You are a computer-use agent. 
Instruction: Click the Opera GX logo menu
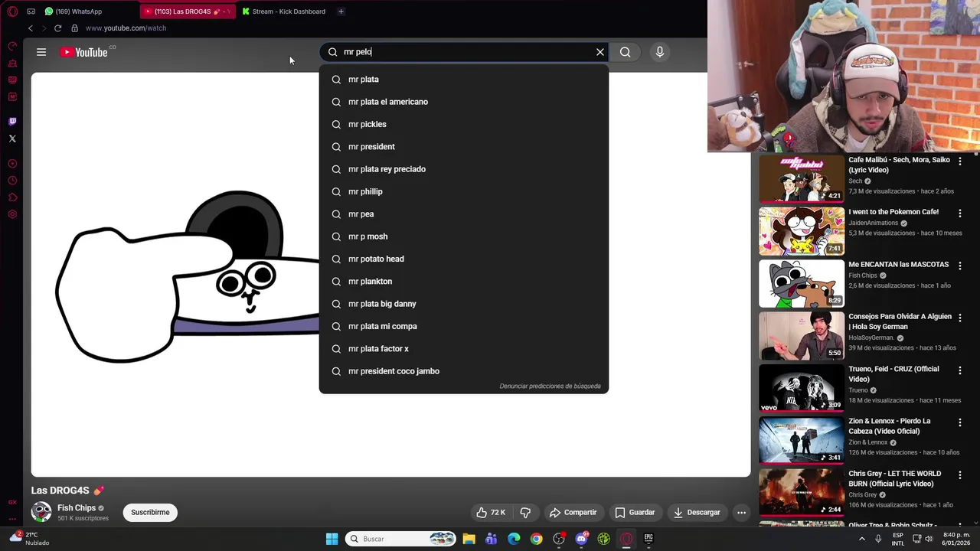(12, 11)
